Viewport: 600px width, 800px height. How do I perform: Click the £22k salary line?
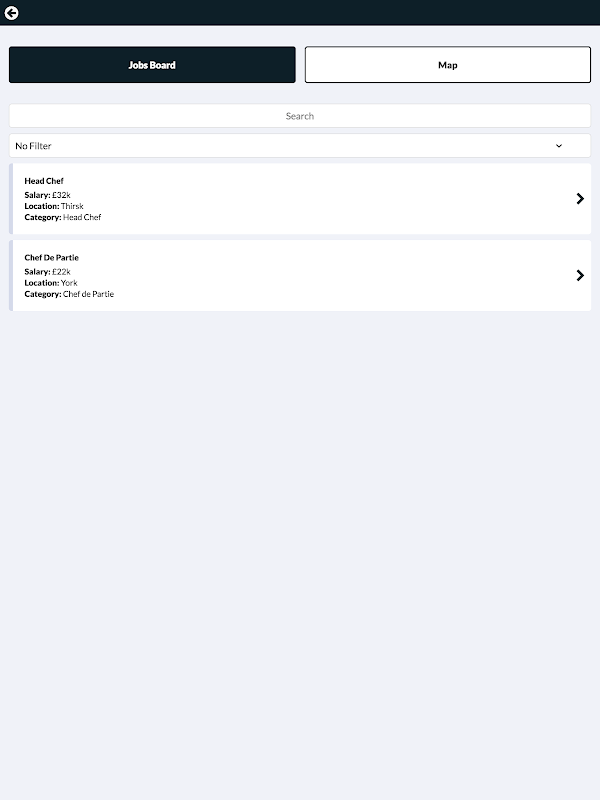point(48,271)
